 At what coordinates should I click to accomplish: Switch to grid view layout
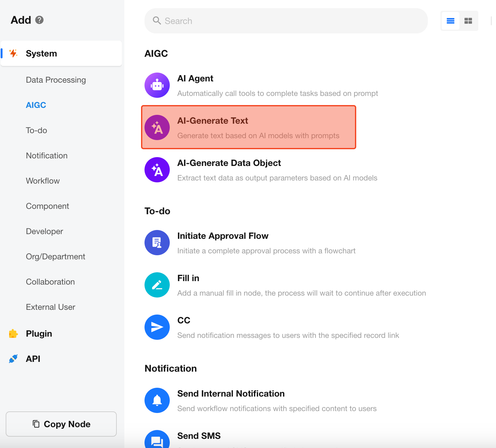click(x=468, y=21)
